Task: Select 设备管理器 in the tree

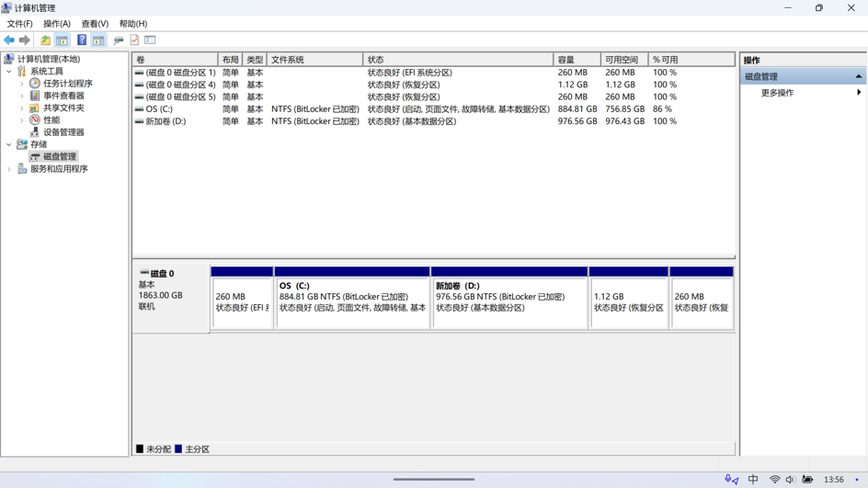Action: point(63,132)
